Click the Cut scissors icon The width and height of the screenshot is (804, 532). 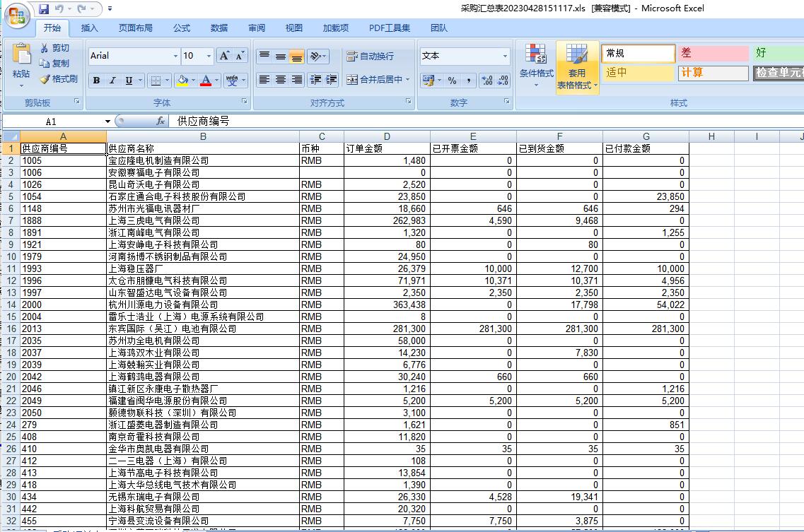point(45,48)
